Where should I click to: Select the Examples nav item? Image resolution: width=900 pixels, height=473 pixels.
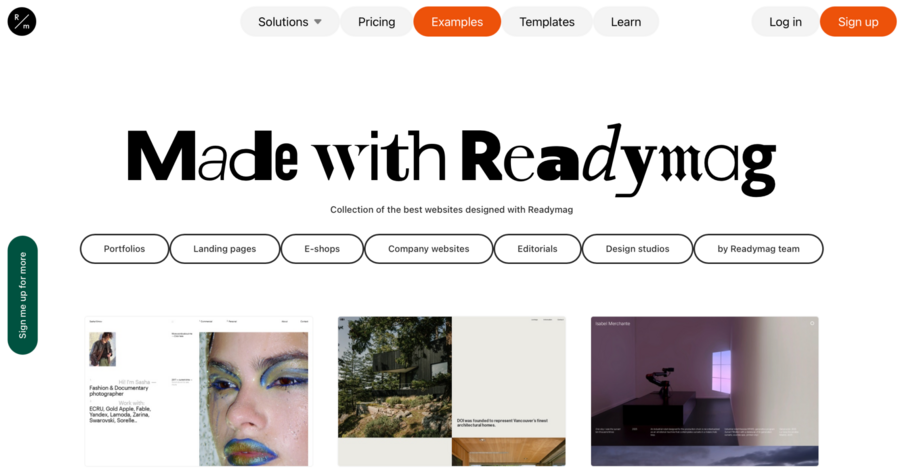coord(457,22)
